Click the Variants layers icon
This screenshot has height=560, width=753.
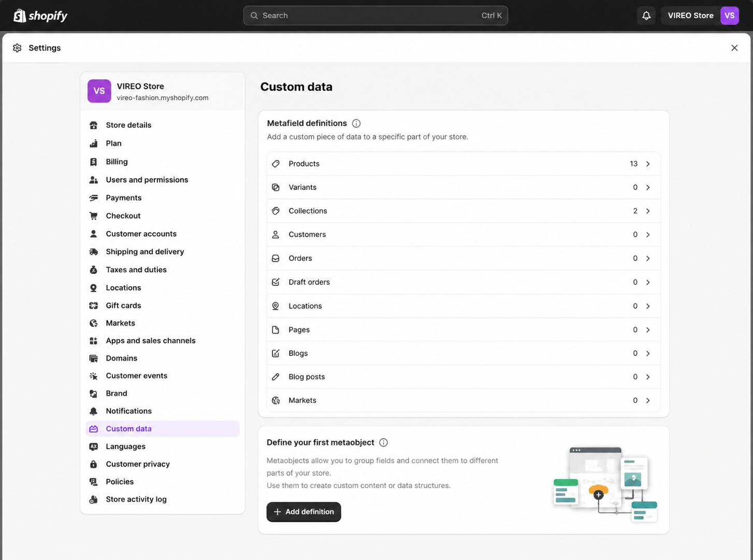276,187
